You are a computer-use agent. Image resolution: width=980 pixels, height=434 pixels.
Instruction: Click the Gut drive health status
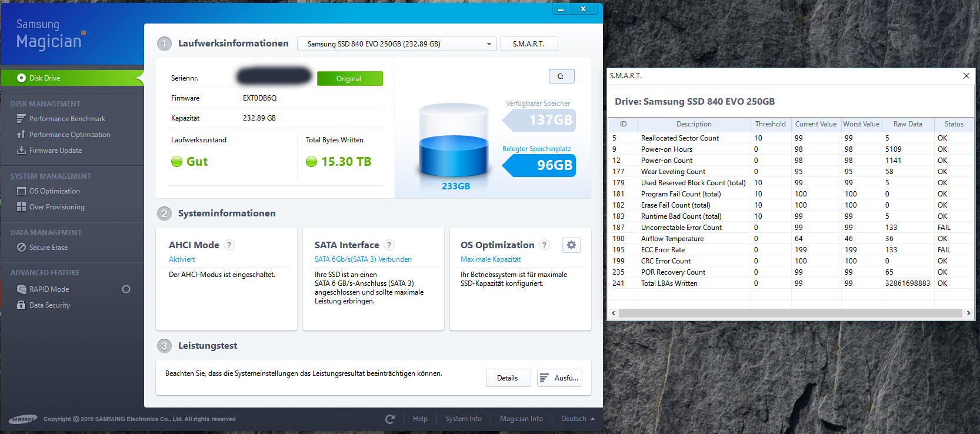tap(197, 162)
